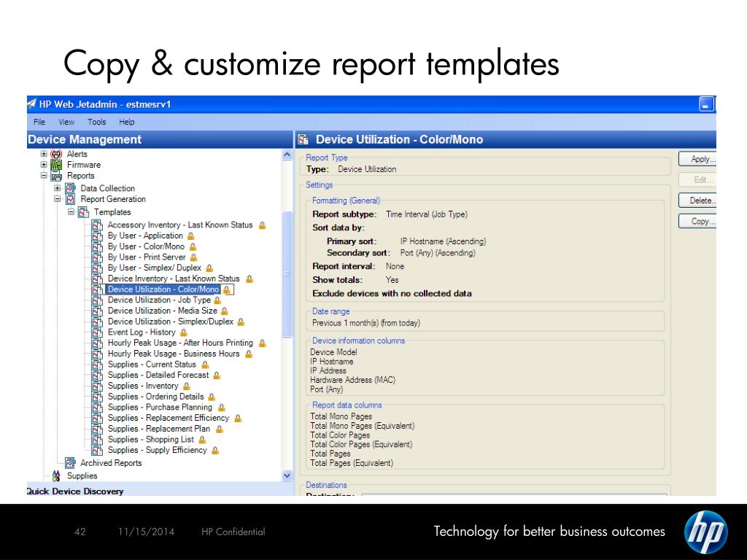Select Hourly Peak Usage - After Hours Printing
747x560 pixels.
180,343
